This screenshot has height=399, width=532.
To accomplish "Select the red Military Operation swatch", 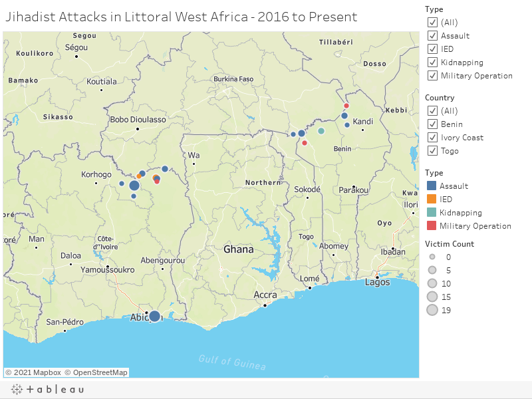I will pos(433,226).
